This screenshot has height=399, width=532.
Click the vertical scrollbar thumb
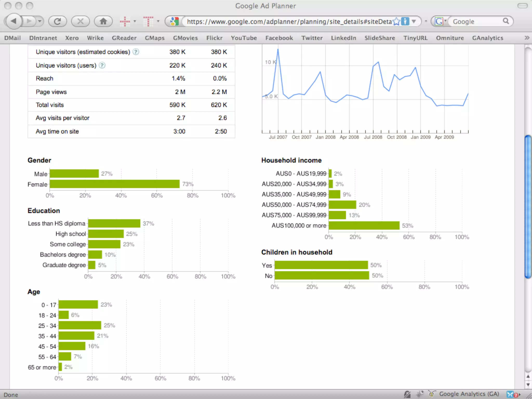(x=528, y=207)
